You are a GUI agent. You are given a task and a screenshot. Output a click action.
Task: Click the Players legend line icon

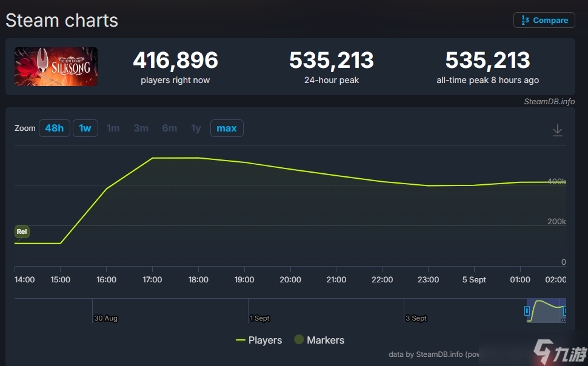tap(240, 340)
